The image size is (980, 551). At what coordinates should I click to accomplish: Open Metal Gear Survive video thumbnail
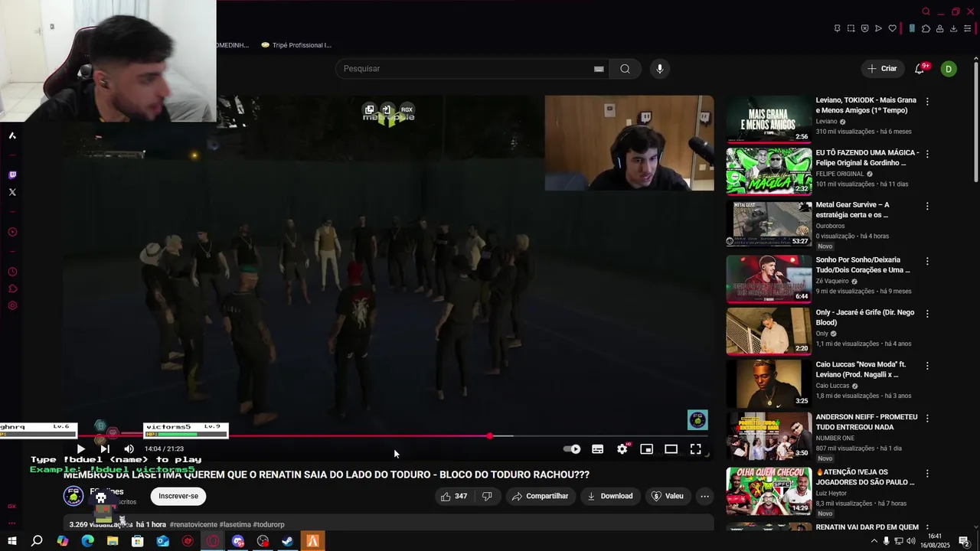tap(769, 223)
